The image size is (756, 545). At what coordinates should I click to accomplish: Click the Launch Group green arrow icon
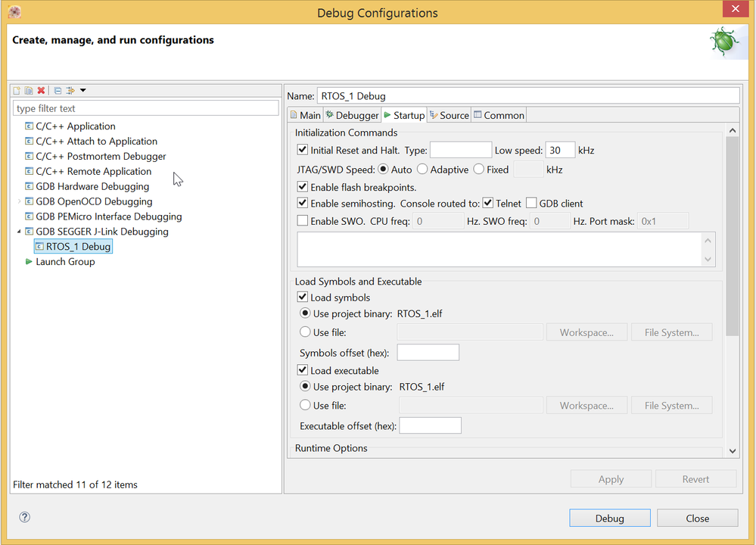coord(29,262)
